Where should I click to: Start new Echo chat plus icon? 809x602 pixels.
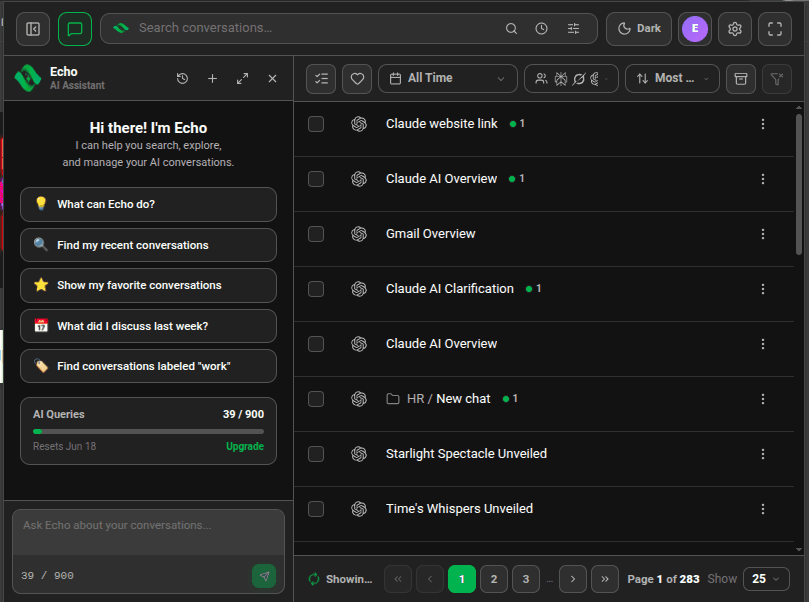point(212,78)
